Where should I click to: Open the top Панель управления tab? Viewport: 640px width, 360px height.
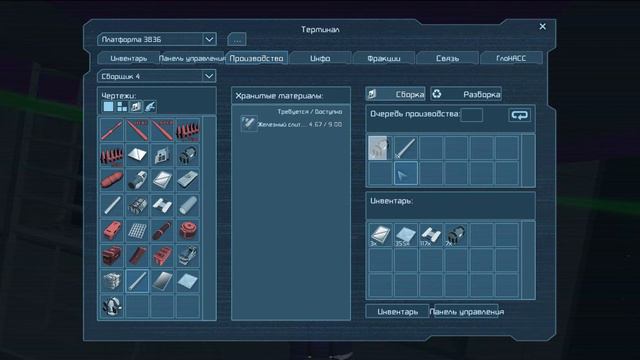pyautogui.click(x=192, y=58)
